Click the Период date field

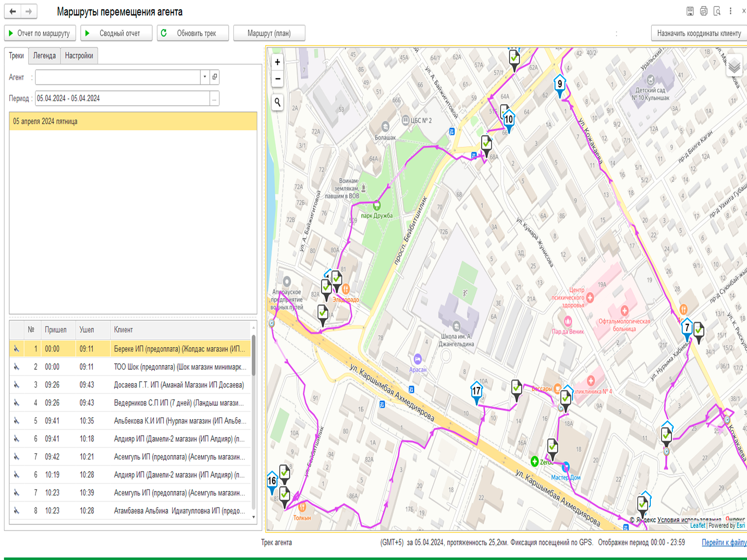tap(122, 98)
